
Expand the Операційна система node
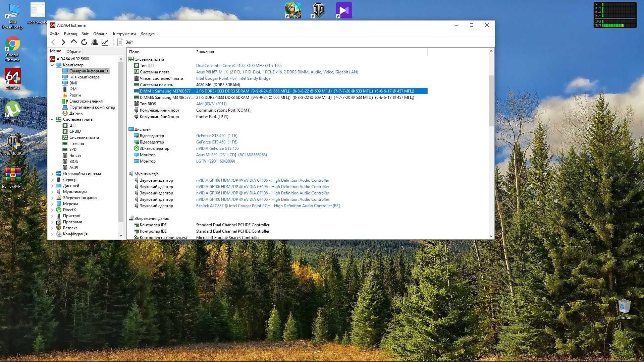[52, 174]
